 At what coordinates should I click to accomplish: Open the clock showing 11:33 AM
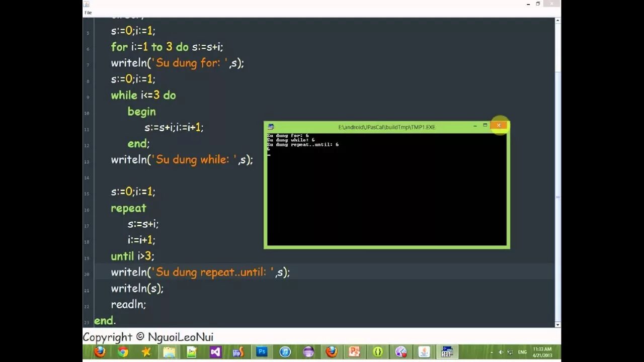click(542, 351)
